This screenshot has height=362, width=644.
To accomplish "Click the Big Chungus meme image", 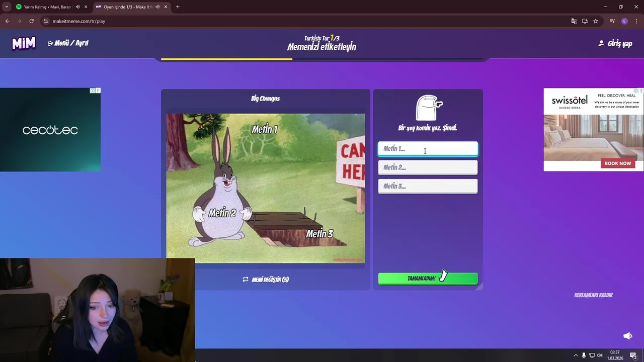I will [266, 188].
